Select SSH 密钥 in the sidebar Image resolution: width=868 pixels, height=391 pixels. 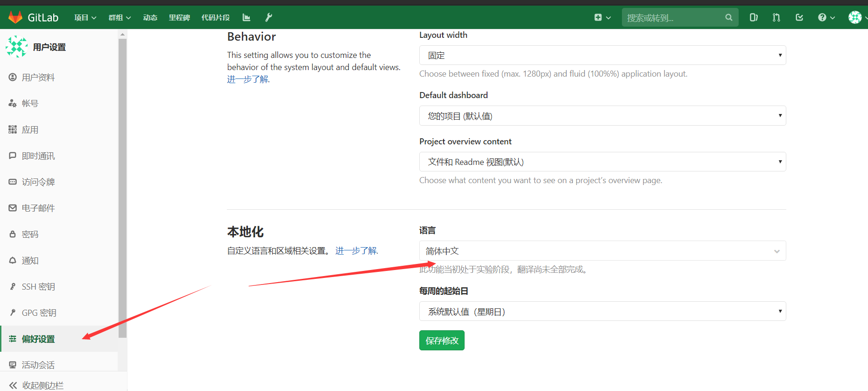[x=59, y=286]
